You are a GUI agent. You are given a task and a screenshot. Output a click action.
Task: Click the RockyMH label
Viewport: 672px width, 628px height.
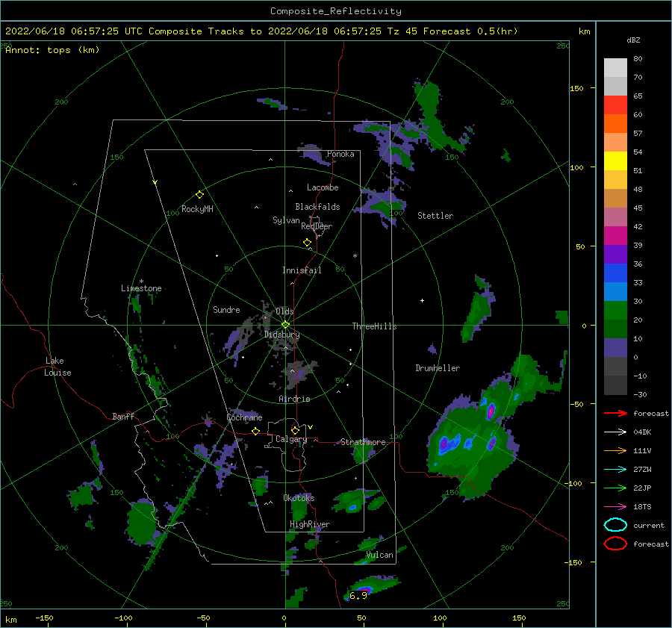pyautogui.click(x=197, y=209)
